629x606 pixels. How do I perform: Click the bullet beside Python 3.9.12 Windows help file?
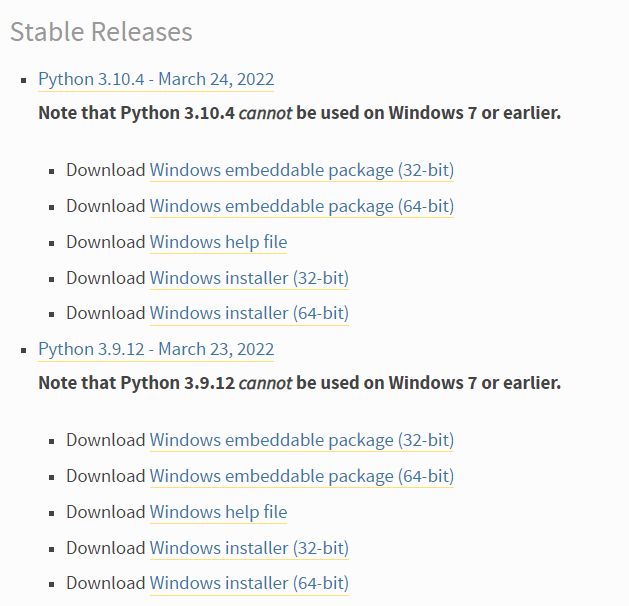51,513
